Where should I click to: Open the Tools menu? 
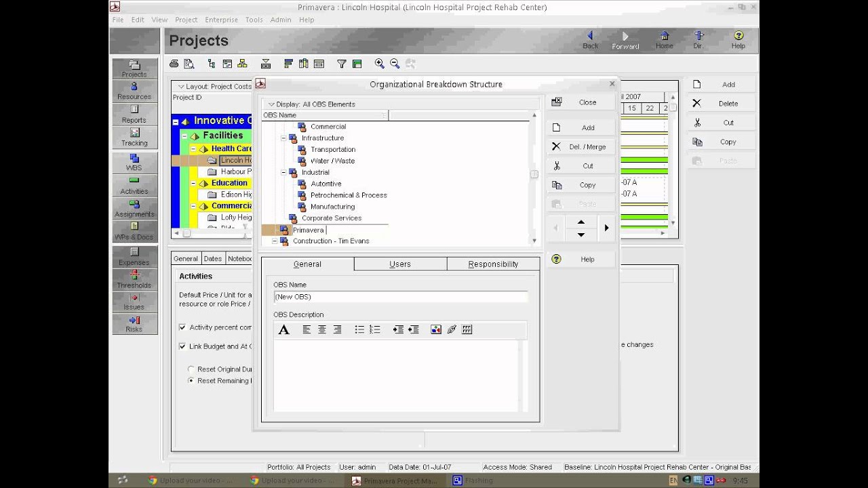tap(254, 20)
